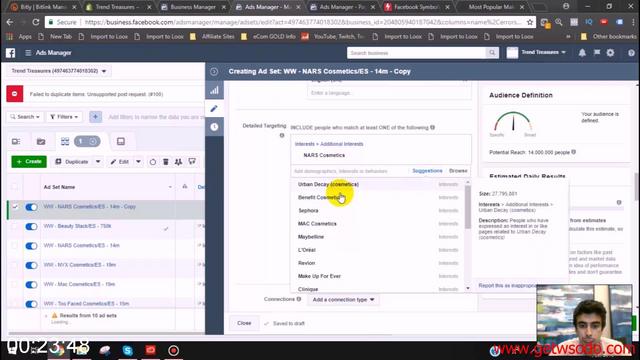
Task: Check the select-all ad sets header checkbox
Action: tap(15, 187)
